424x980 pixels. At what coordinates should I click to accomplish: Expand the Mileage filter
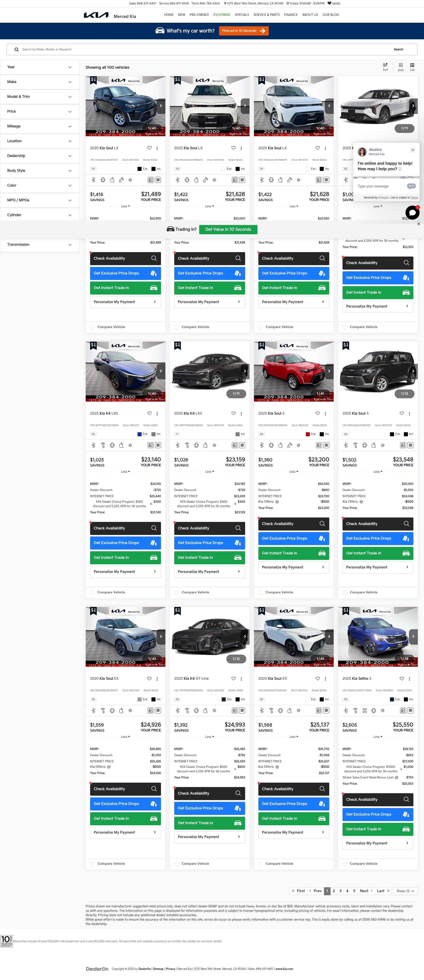point(40,126)
